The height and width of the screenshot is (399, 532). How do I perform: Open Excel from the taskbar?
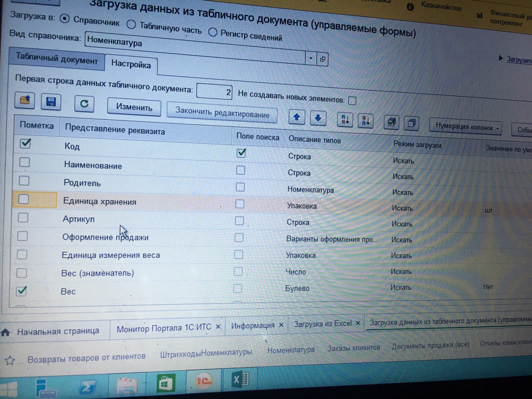coord(240,379)
